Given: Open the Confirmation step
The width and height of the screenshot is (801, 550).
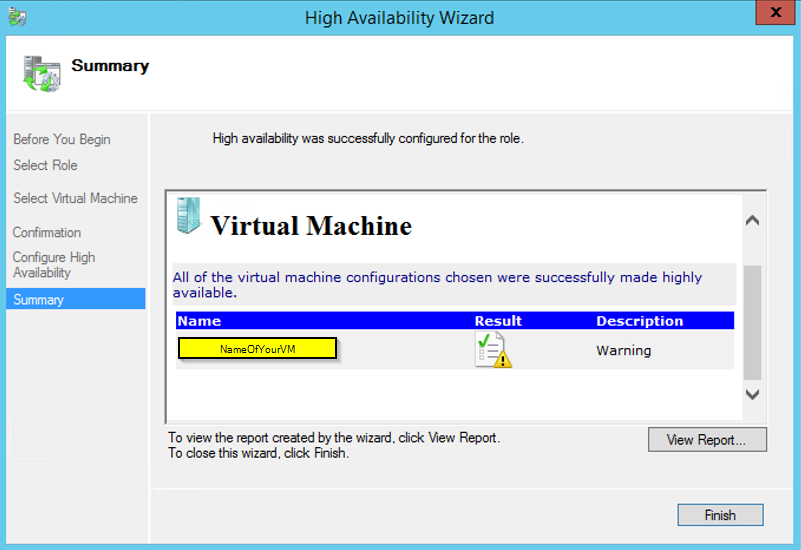Looking at the screenshot, I should [x=47, y=232].
